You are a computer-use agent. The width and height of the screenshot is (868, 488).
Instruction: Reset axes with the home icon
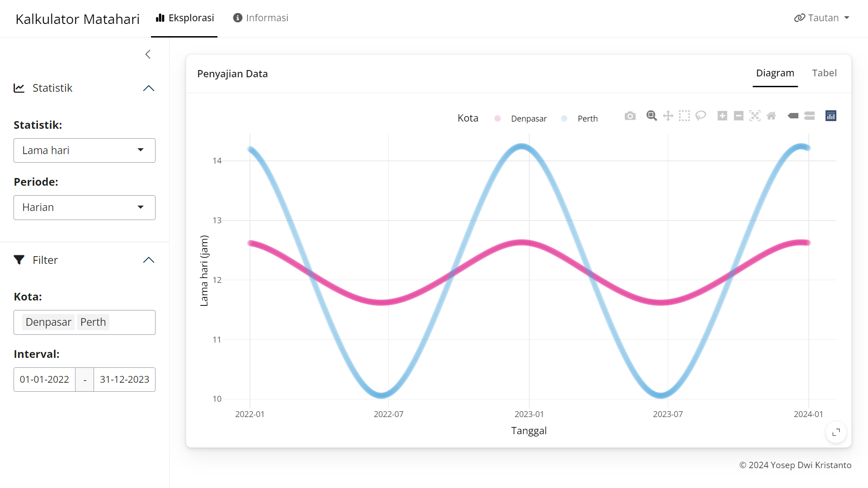click(771, 116)
